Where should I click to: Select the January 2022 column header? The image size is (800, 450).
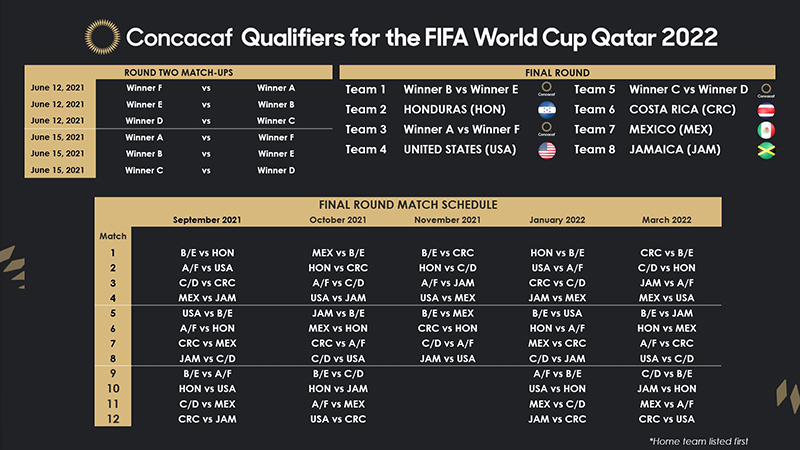pos(557,219)
